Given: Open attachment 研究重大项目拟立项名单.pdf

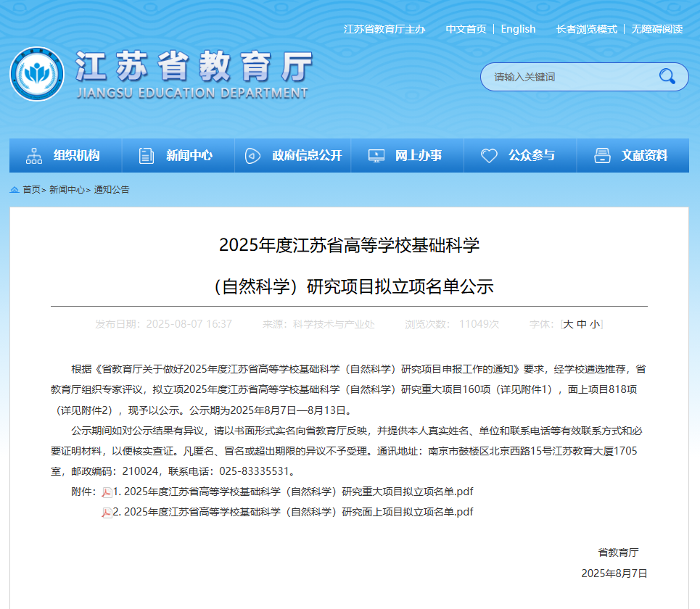Looking at the screenshot, I should [x=293, y=492].
